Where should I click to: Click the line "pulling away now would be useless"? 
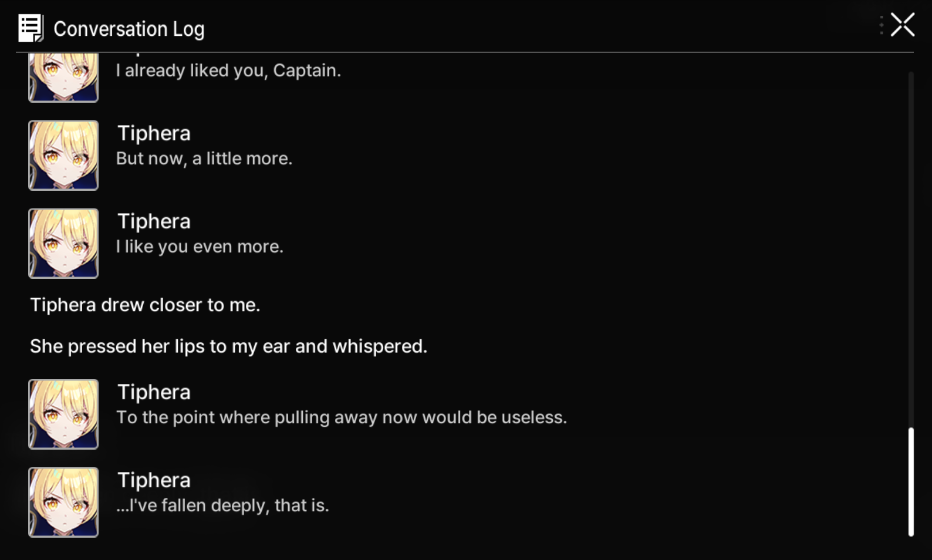(x=342, y=417)
